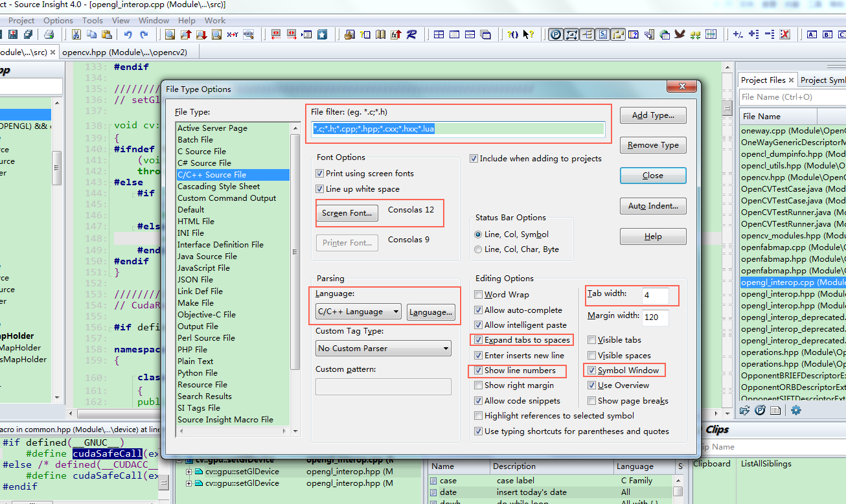Viewport: 846px width, 504px height.
Task: Click the blue R relation icon
Action: point(411,34)
